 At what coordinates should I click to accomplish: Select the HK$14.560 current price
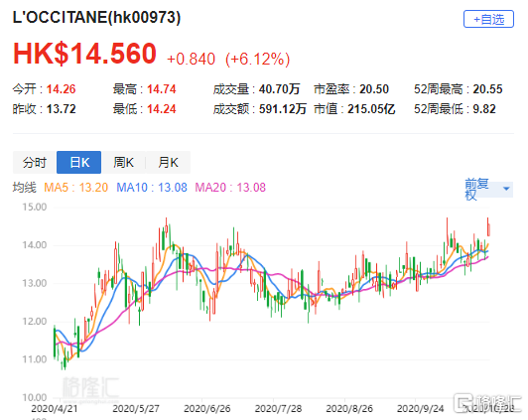pyautogui.click(x=84, y=54)
